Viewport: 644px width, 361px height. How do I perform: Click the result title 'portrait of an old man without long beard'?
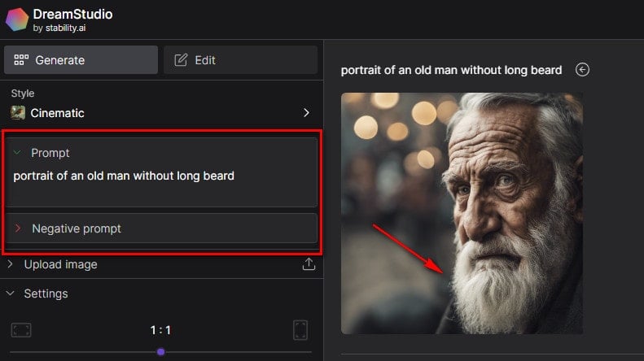(451, 70)
